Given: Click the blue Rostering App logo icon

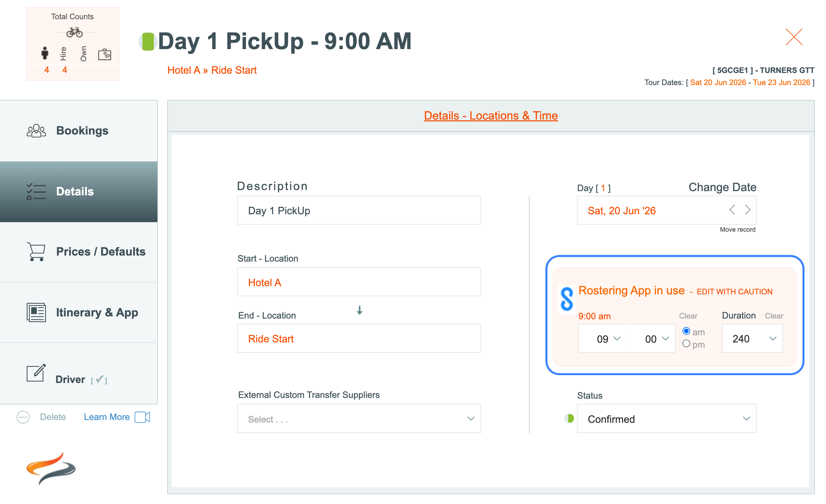Looking at the screenshot, I should [566, 299].
